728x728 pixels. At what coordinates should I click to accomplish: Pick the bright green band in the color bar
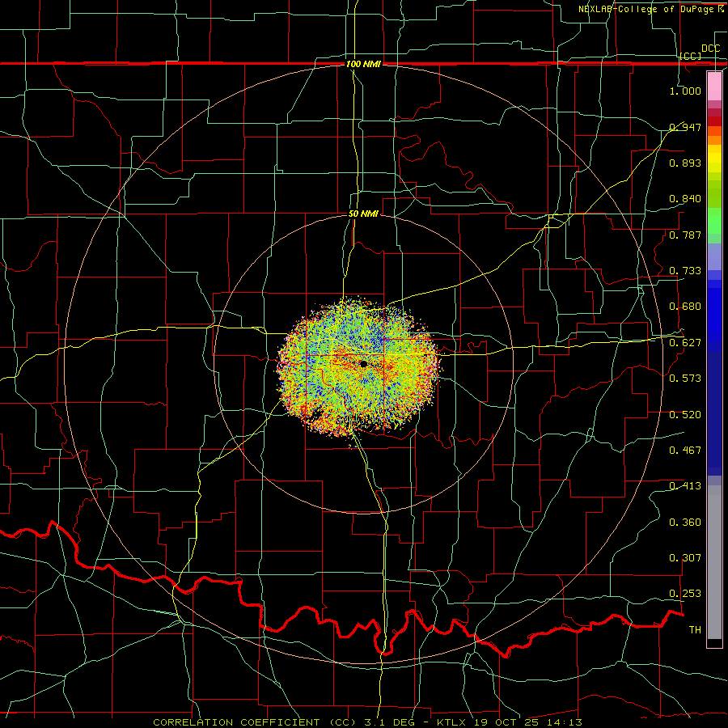point(714,221)
